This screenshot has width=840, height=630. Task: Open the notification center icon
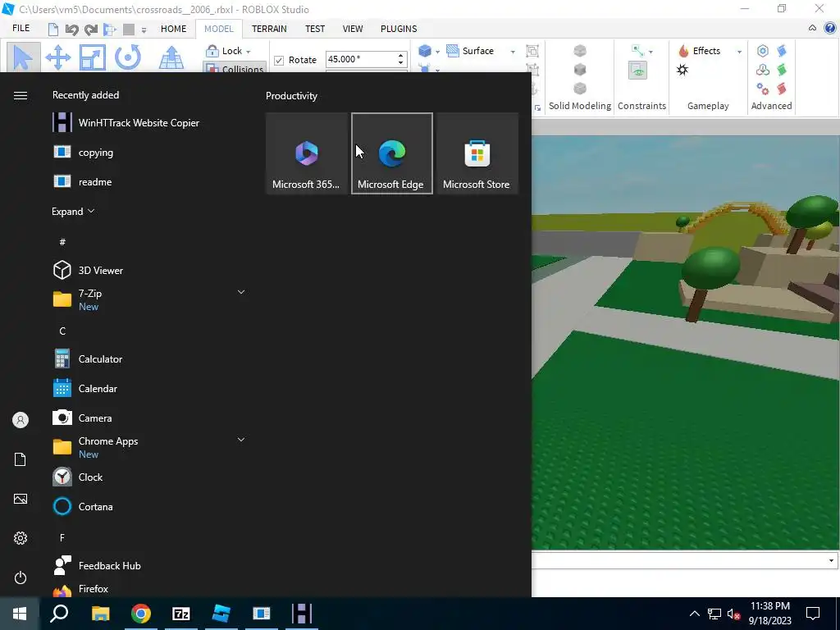click(x=813, y=614)
